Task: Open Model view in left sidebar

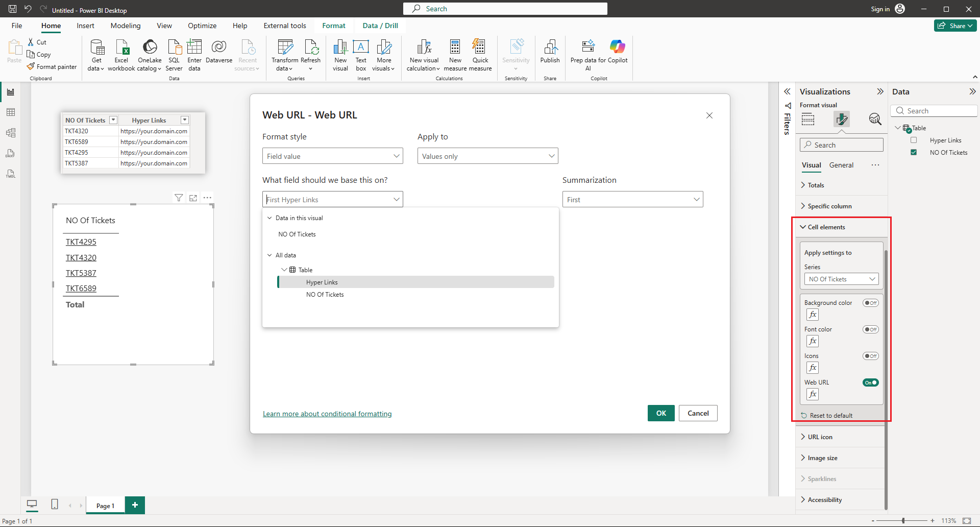Action: 11,133
